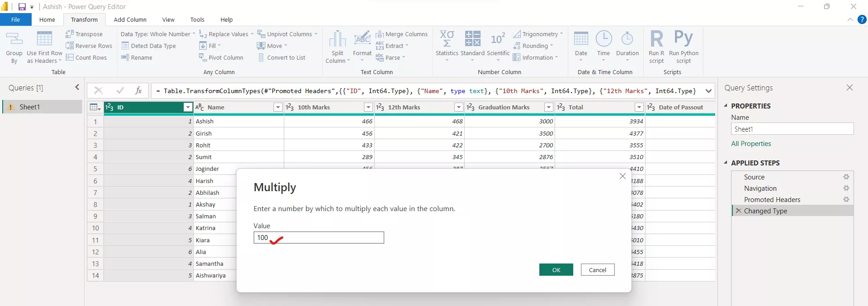Open the Source step settings gear
The height and width of the screenshot is (306, 868).
846,177
